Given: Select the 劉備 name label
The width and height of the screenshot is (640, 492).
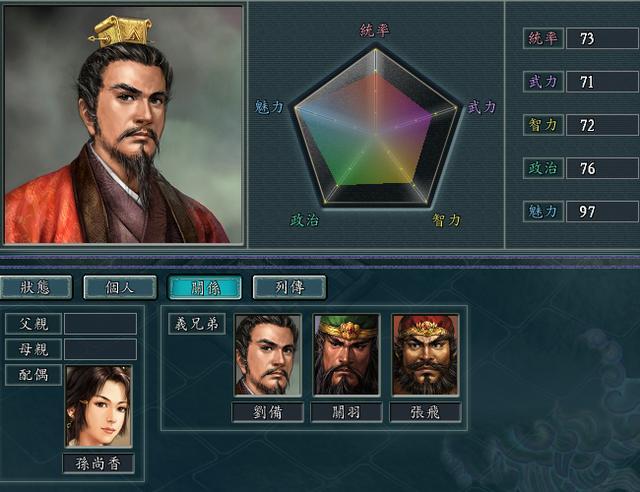Looking at the screenshot, I should pyautogui.click(x=268, y=412).
